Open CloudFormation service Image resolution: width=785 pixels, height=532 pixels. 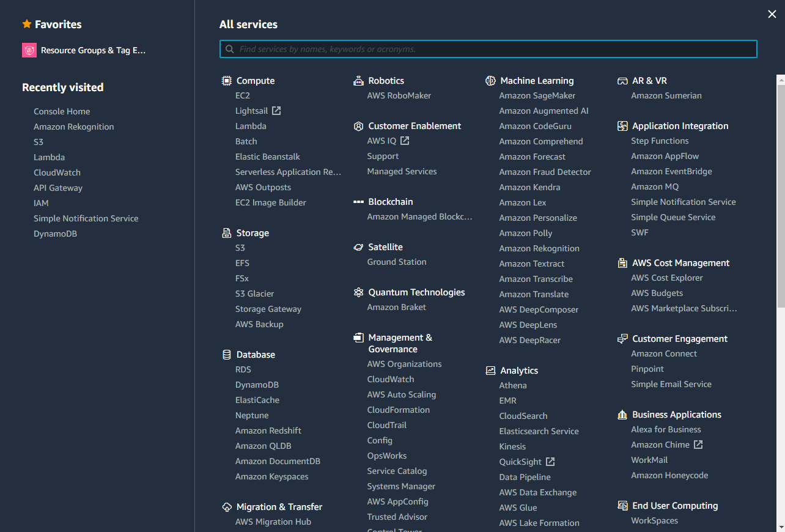(x=399, y=410)
